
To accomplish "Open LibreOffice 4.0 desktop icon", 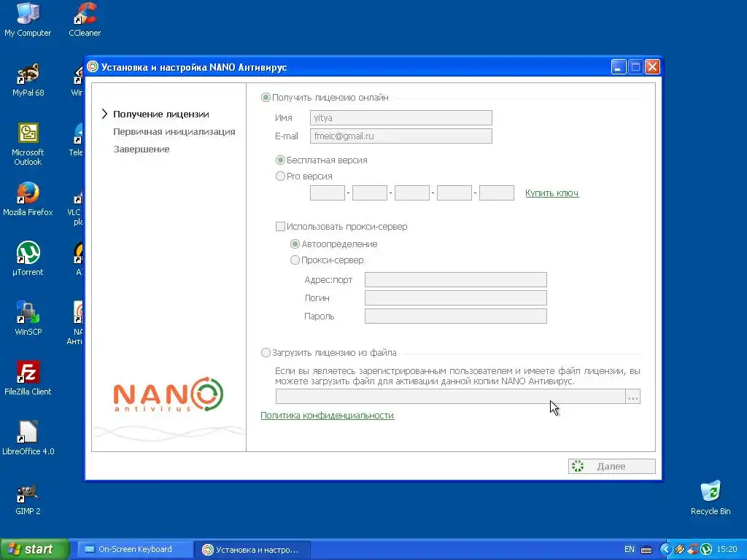I will click(28, 437).
